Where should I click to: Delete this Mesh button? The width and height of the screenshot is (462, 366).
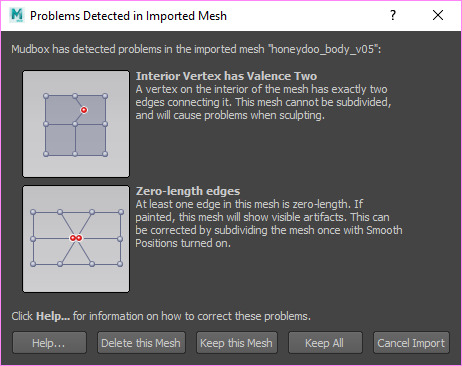141,343
